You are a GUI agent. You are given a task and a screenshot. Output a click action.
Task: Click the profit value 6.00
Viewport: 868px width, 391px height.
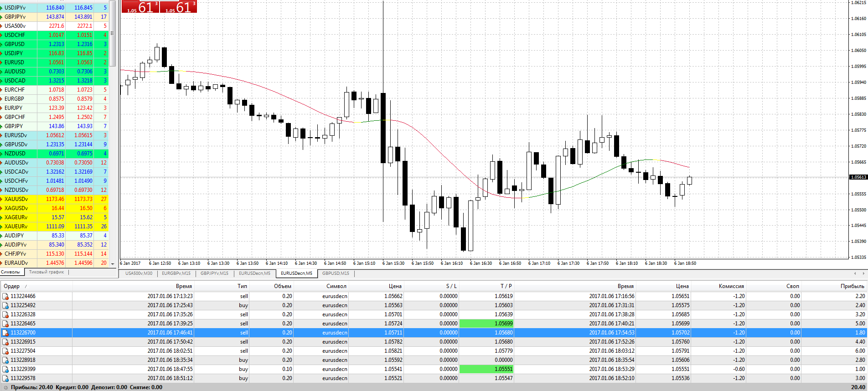pos(860,351)
